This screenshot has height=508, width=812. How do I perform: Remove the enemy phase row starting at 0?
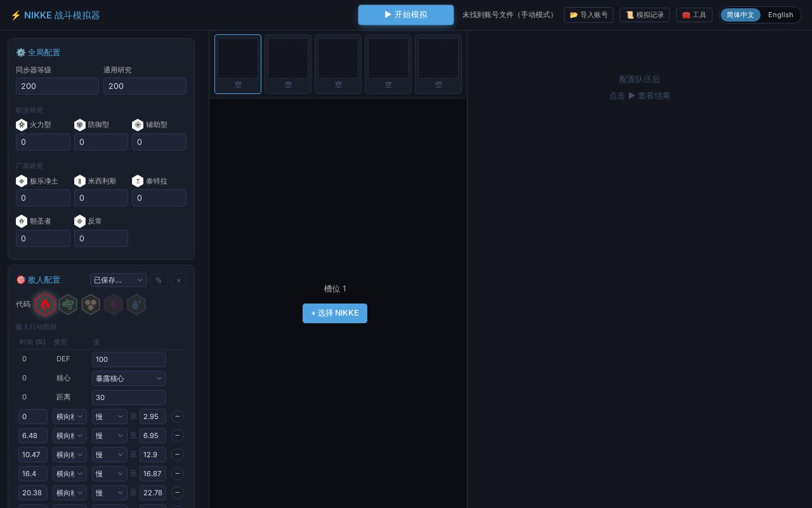click(178, 417)
